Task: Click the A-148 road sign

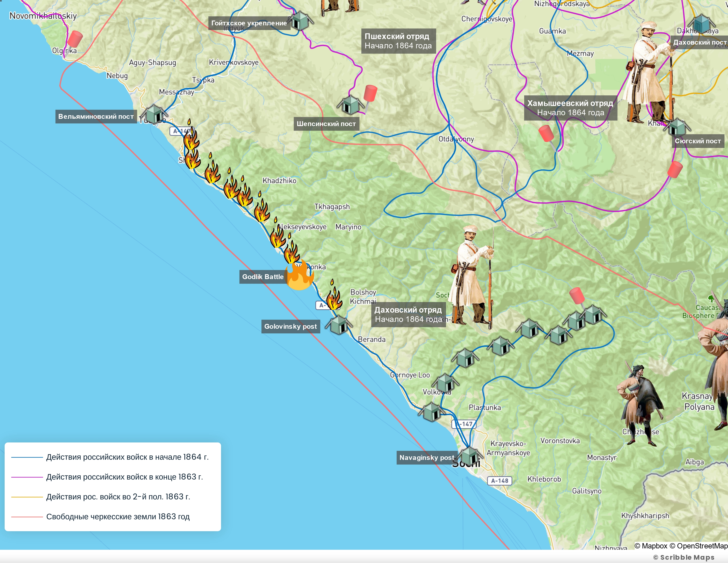Action: [499, 481]
